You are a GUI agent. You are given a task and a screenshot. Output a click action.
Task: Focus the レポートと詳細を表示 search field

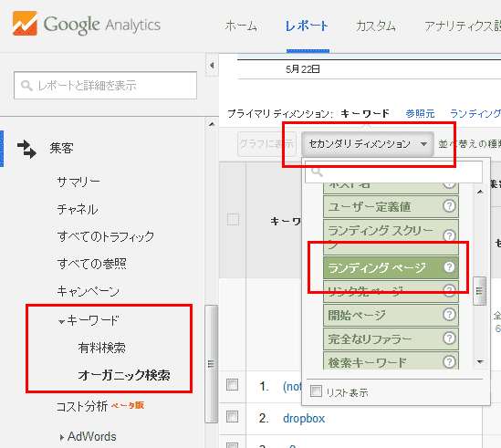[106, 86]
